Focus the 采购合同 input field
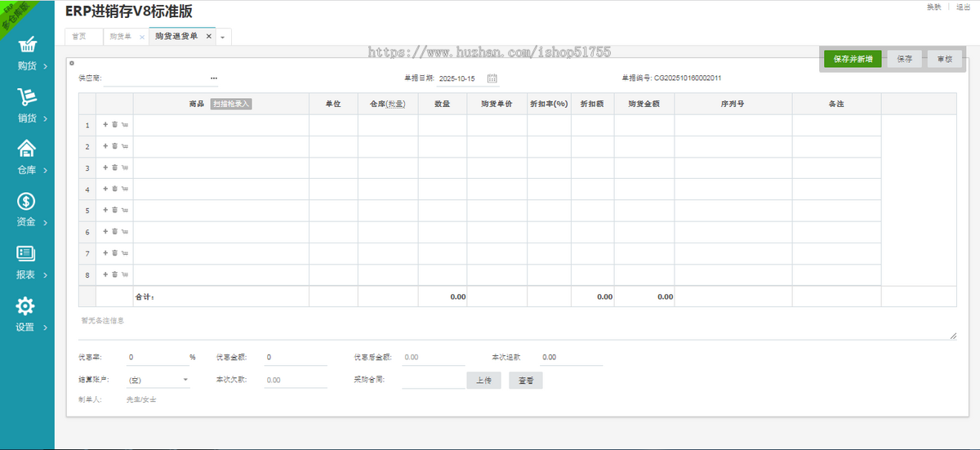 (x=433, y=380)
